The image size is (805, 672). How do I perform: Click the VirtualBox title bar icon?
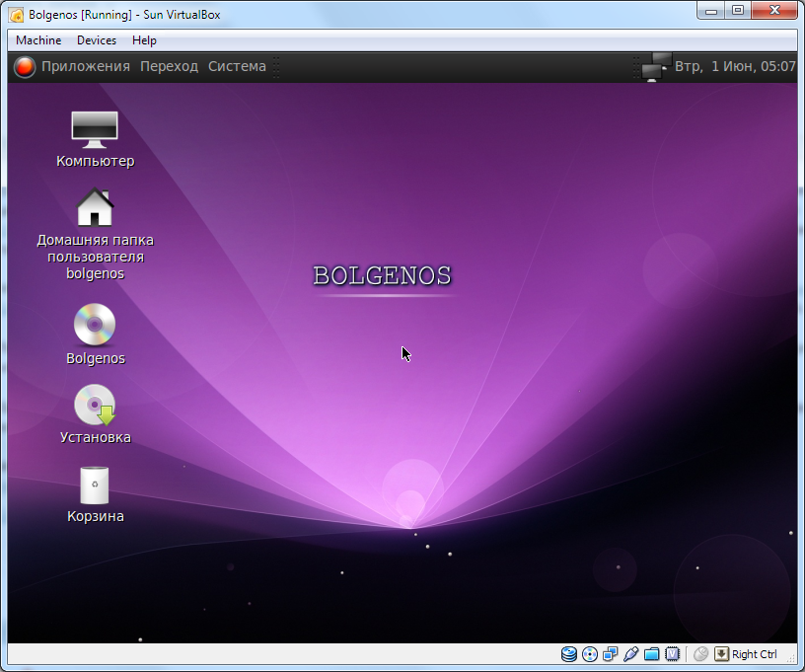click(16, 15)
